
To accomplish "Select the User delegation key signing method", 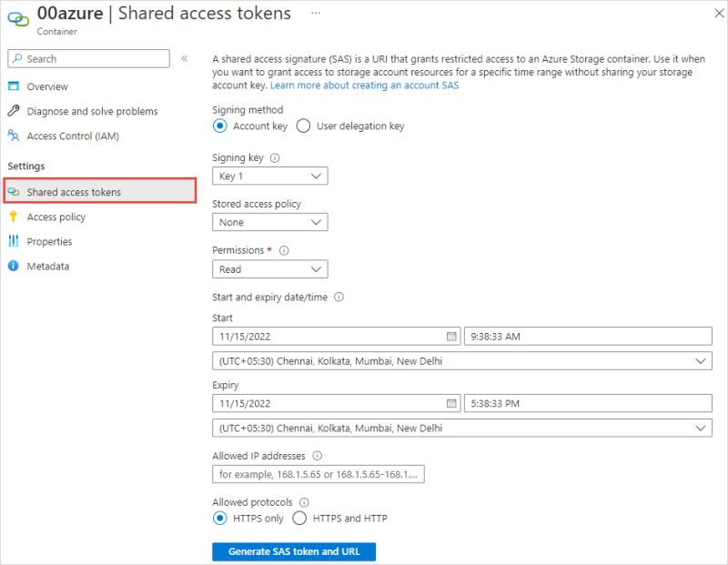I will [x=304, y=127].
